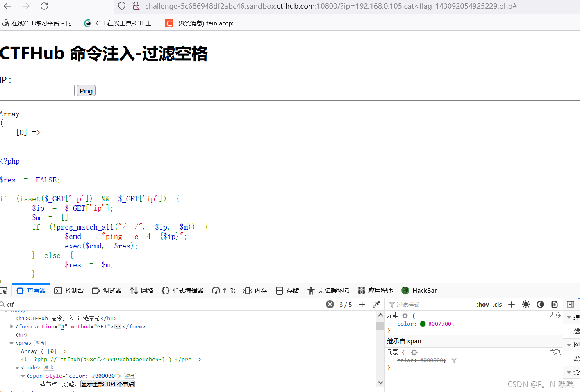
Task: Collapse the 盒 box model section arrow
Action: coord(569,372)
